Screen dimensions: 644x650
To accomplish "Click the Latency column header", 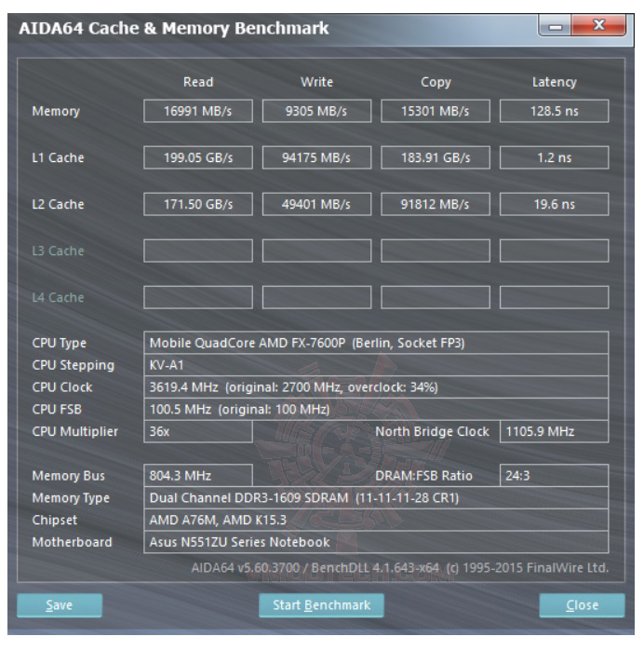I will pyautogui.click(x=554, y=82).
